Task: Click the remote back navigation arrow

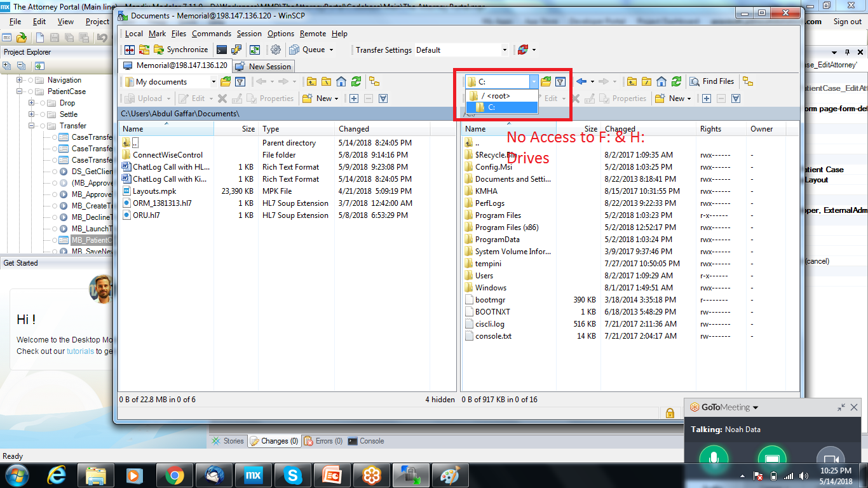Action: tap(581, 81)
